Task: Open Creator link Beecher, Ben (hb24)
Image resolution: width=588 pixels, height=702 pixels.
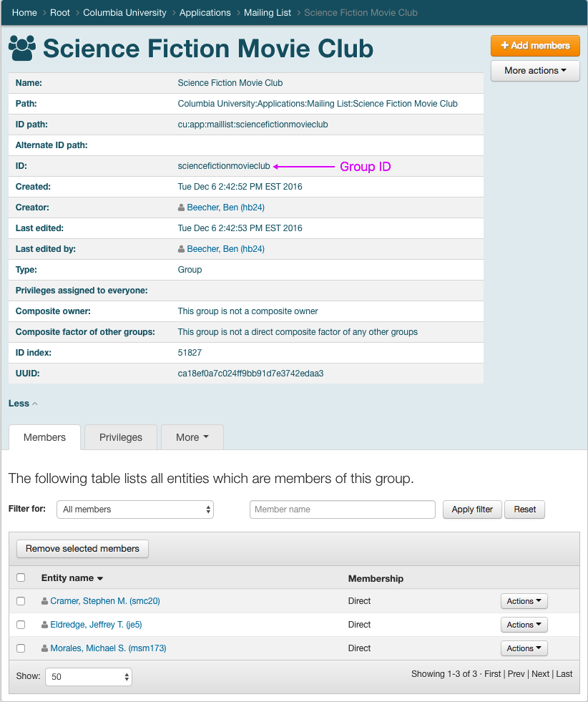Action: tap(225, 208)
